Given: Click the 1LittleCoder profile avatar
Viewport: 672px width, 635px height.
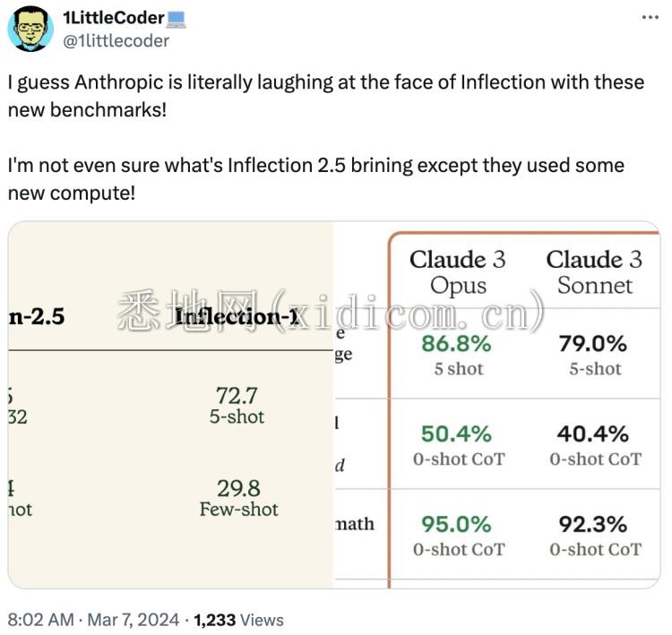Looking at the screenshot, I should 30,28.
